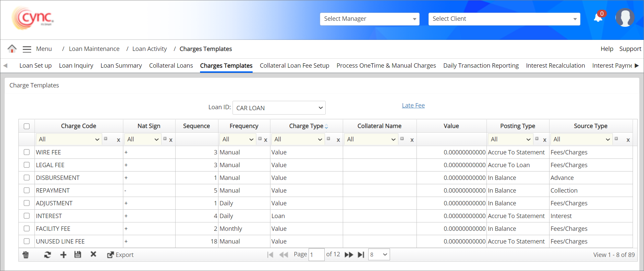Click the Late Fee link
This screenshot has height=271, width=644.
pyautogui.click(x=413, y=106)
